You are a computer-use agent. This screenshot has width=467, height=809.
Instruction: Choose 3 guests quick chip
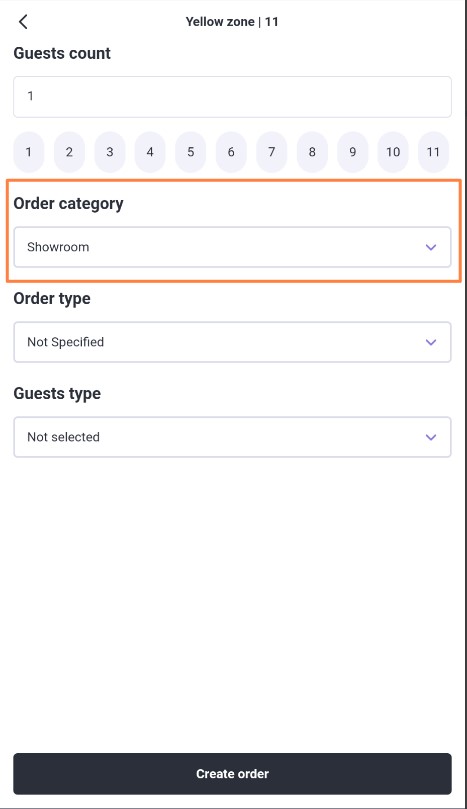click(109, 152)
